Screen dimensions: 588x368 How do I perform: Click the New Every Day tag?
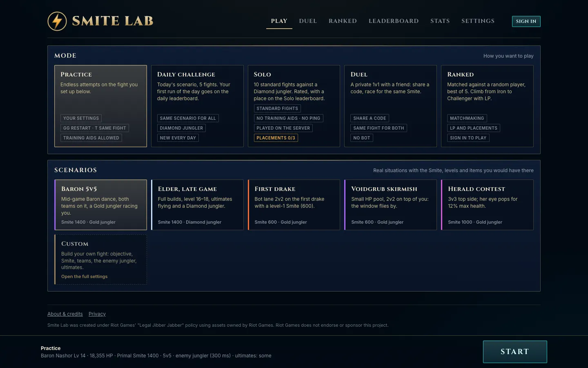178,138
